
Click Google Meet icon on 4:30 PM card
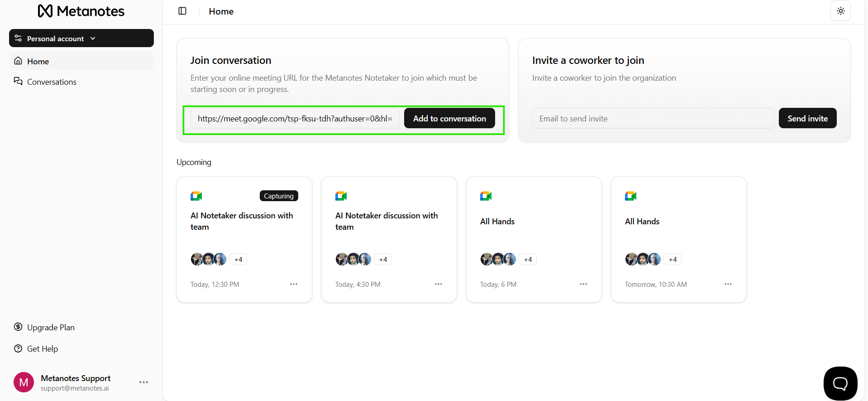coord(341,196)
